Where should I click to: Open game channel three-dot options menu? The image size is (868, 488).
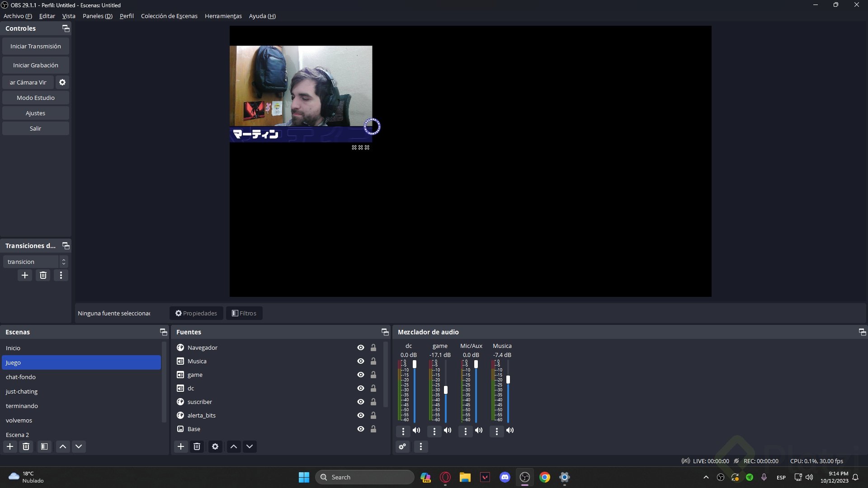coord(434,432)
